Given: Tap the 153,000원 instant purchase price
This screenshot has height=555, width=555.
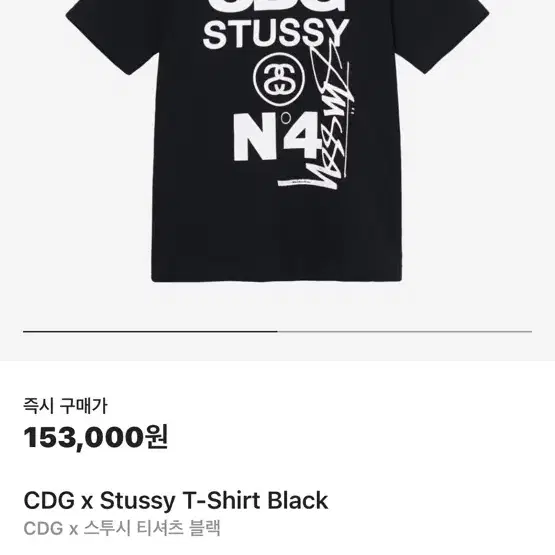Looking at the screenshot, I should point(96,437).
